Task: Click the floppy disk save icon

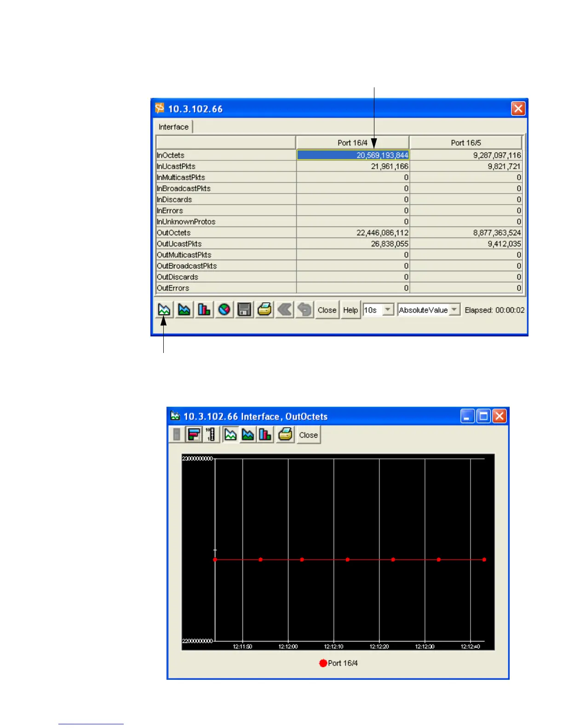Action: [x=244, y=310]
